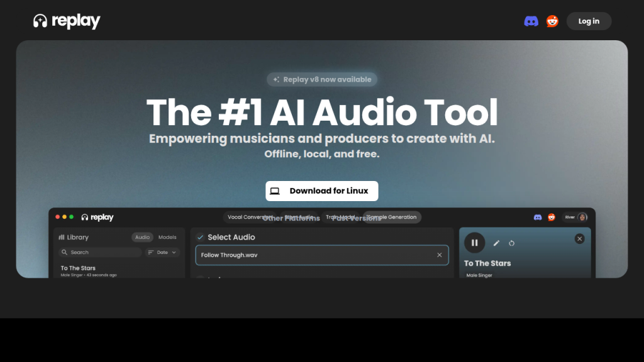Clear the Follow Through.wav selection
644x362 pixels.
pos(439,255)
